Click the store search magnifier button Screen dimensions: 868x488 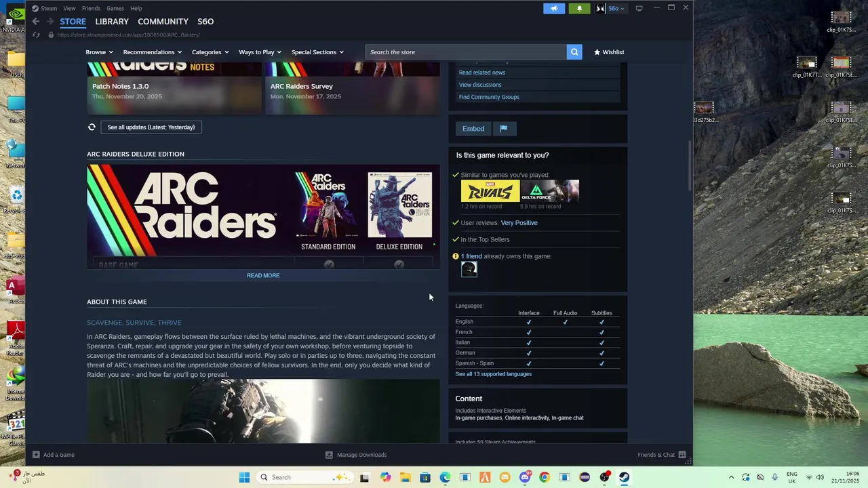point(574,52)
